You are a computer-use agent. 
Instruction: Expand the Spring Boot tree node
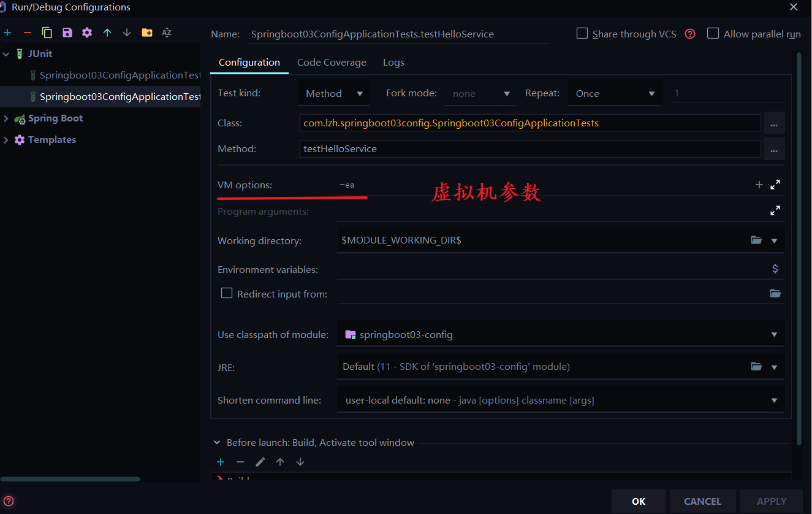pos(6,118)
